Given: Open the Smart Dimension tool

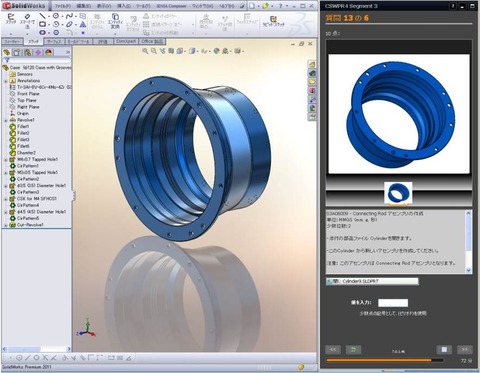Looking at the screenshot, I should tap(27, 20).
